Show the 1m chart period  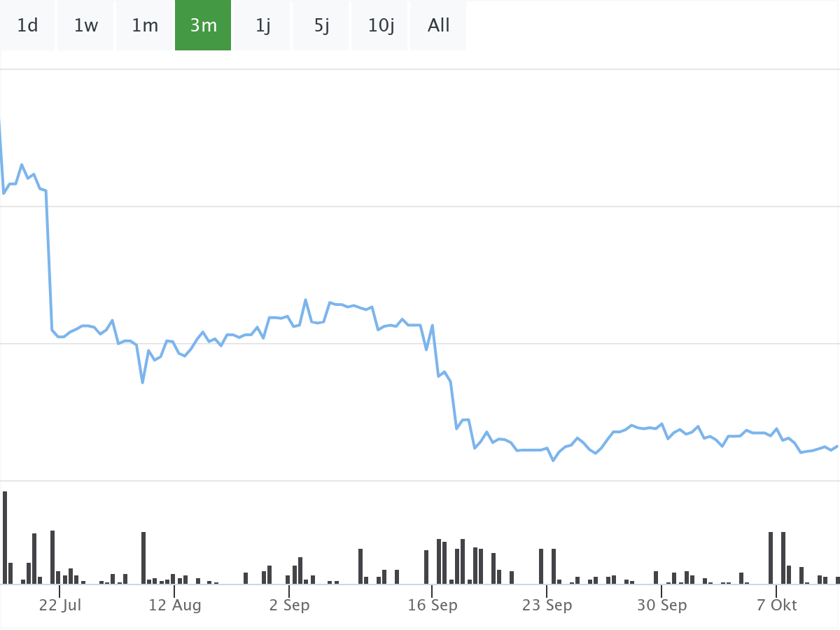pyautogui.click(x=145, y=26)
